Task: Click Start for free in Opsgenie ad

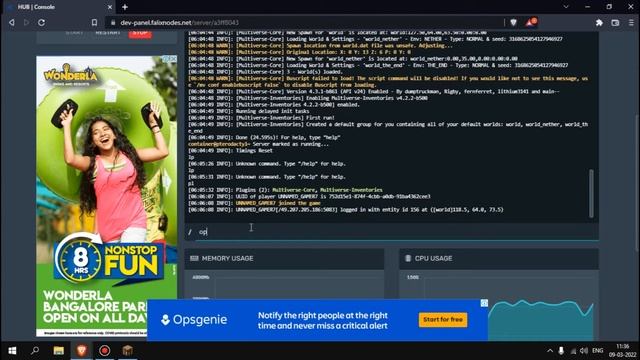Action: [x=443, y=320]
